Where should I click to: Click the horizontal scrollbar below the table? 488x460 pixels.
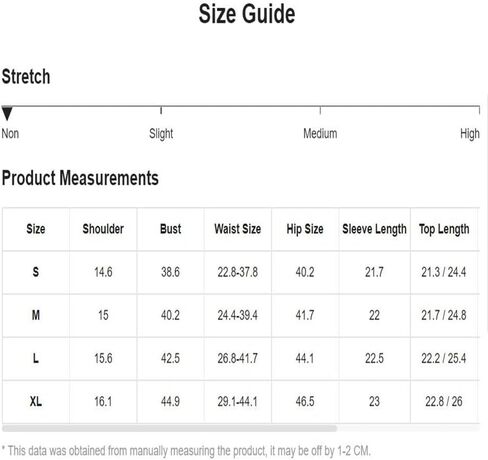pos(169,428)
